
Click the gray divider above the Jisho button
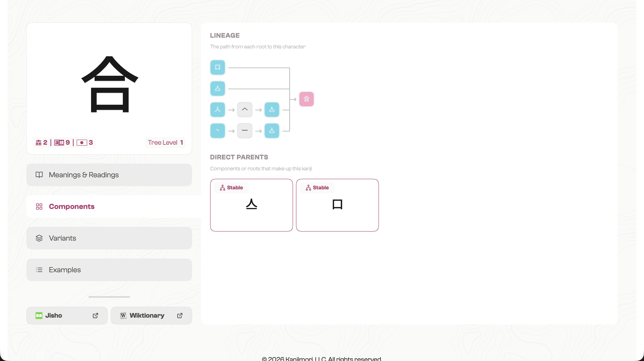coord(109,297)
